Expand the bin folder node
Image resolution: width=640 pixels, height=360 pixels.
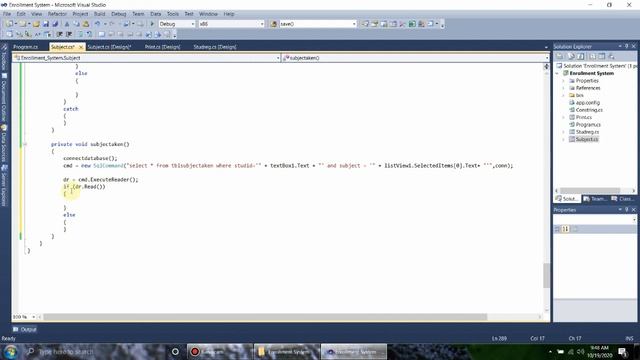coord(564,96)
